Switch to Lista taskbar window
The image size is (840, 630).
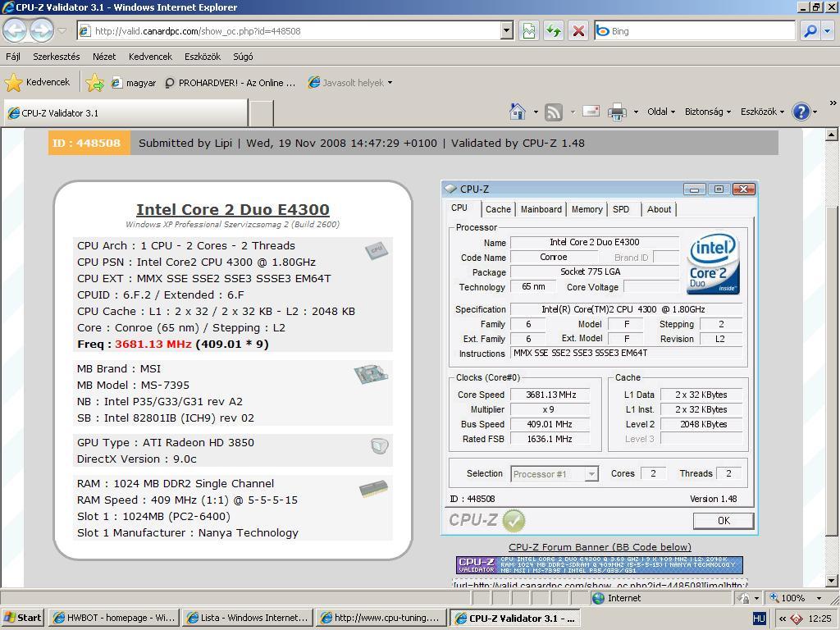click(x=247, y=618)
